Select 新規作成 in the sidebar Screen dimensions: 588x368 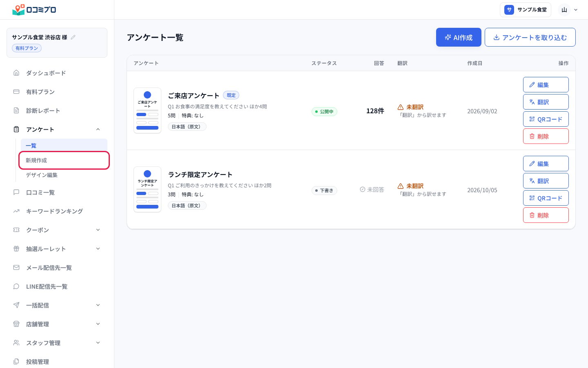pyautogui.click(x=64, y=160)
